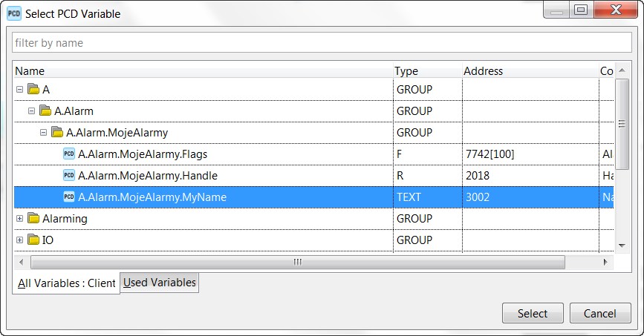Click the address cell 3002
Image resolution: width=644 pixels, height=336 pixels.
(x=478, y=197)
